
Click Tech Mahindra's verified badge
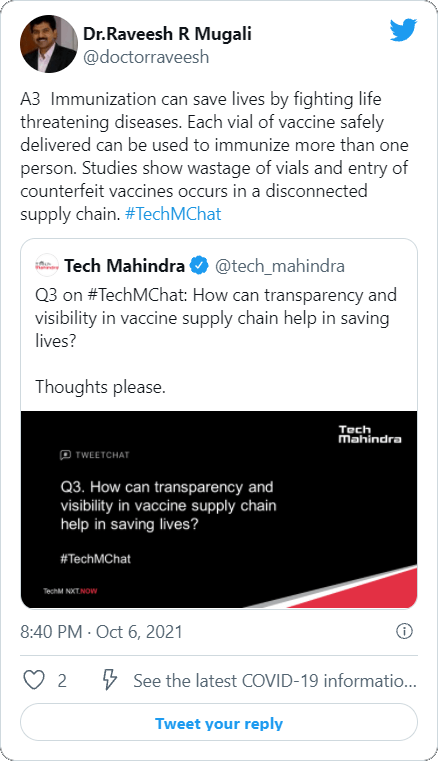[199, 265]
